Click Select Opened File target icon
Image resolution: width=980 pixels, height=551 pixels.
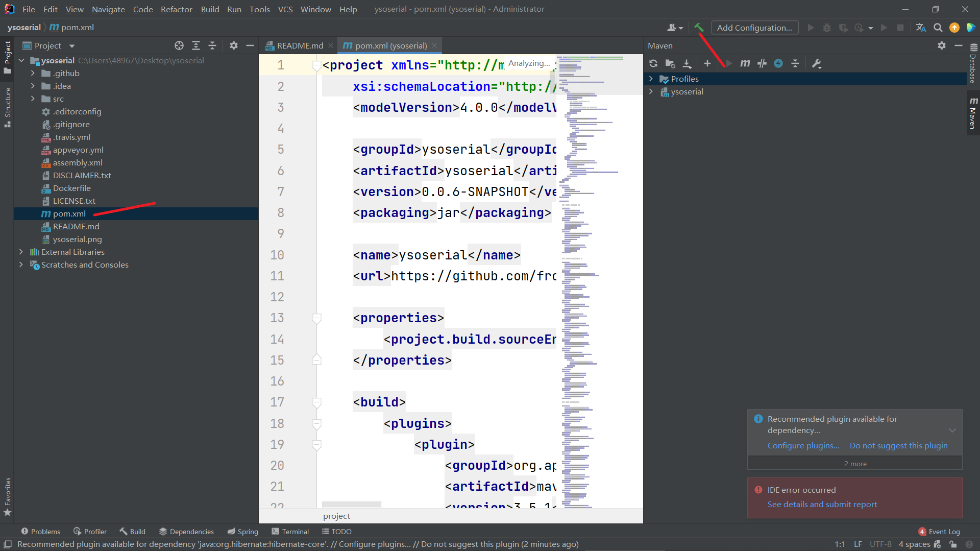(x=179, y=46)
